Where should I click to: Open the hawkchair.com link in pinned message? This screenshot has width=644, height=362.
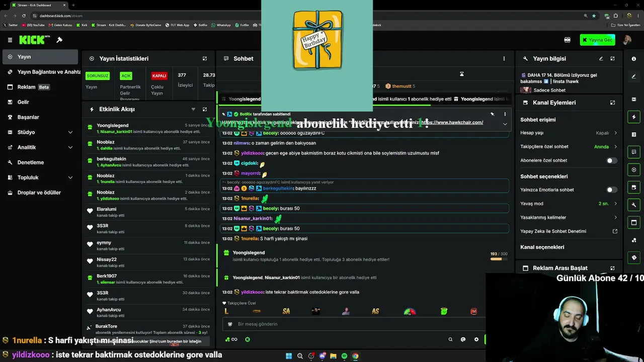(x=452, y=122)
